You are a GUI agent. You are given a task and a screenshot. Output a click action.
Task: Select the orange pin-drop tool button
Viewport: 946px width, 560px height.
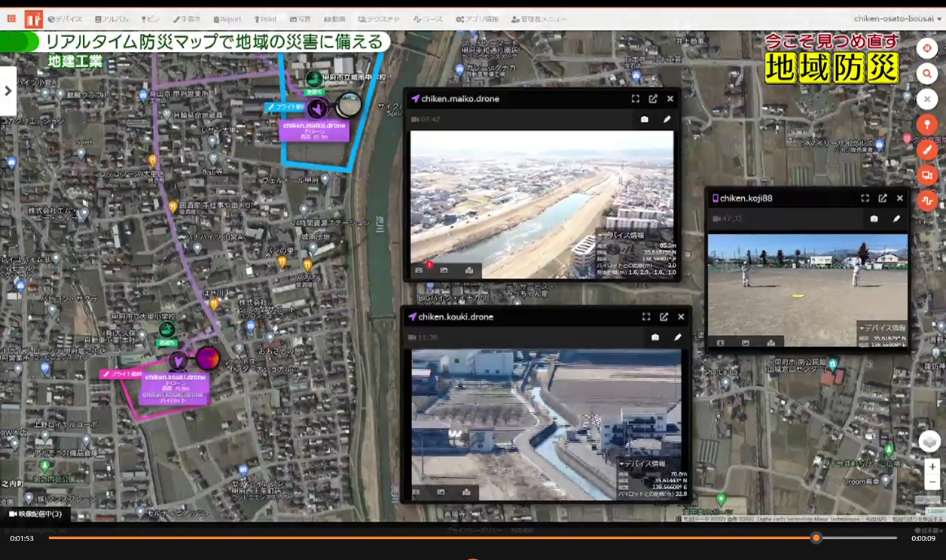coord(927,125)
